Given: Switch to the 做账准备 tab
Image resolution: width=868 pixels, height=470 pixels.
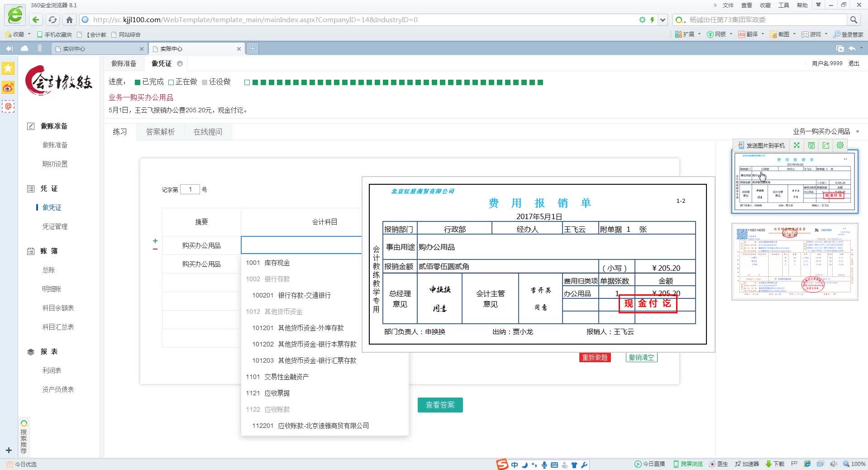Looking at the screenshot, I should (123, 63).
